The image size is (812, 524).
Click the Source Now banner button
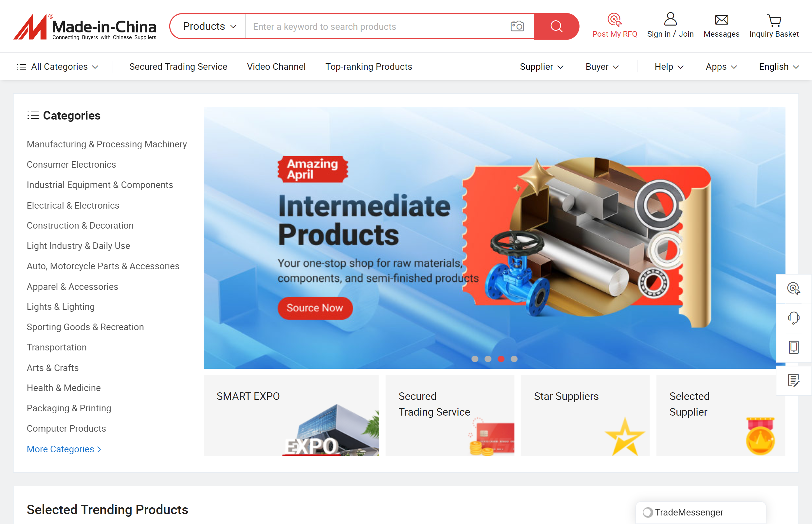(315, 308)
